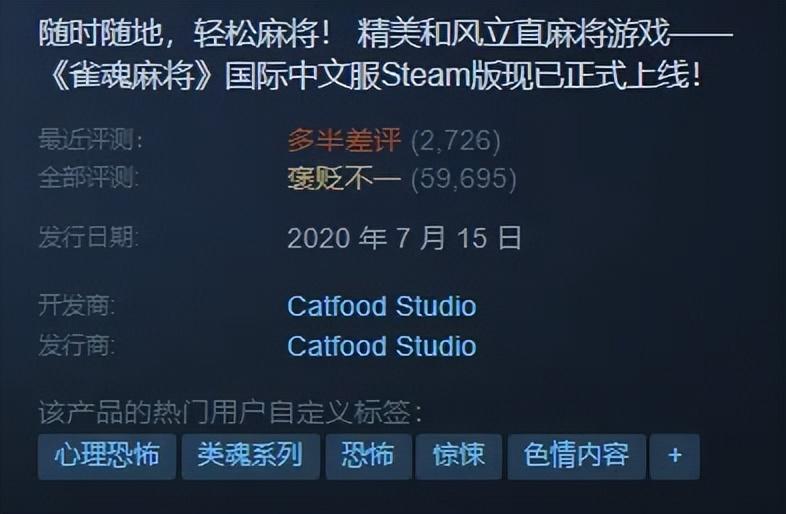Click the 褒贬不一 all reviews summary
The image size is (786, 514).
(344, 178)
